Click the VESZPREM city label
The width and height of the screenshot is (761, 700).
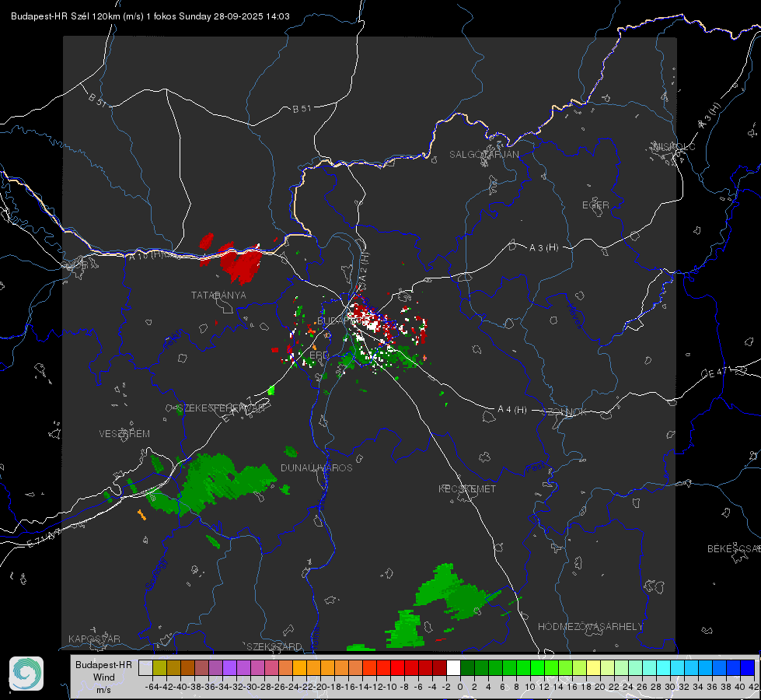click(x=124, y=433)
